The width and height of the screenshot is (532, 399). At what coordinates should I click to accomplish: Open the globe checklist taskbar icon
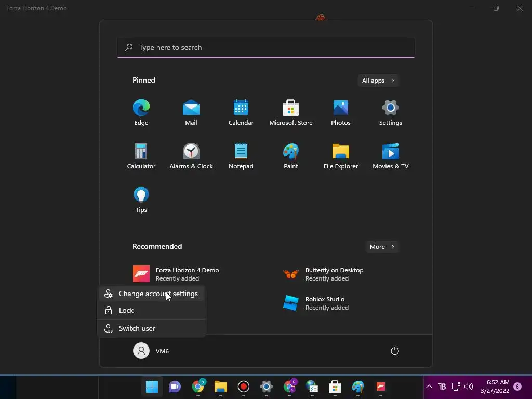312,387
